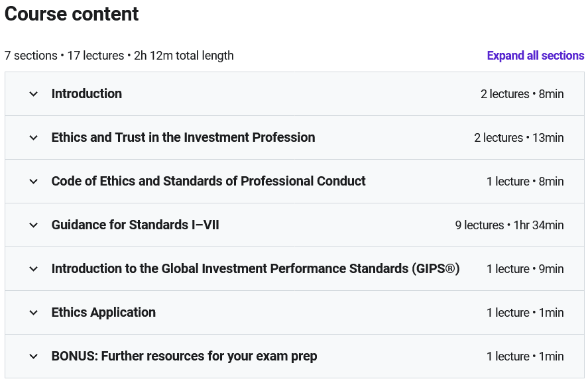
Task: Click chevron beside GIPS introduction section
Action: click(x=34, y=269)
